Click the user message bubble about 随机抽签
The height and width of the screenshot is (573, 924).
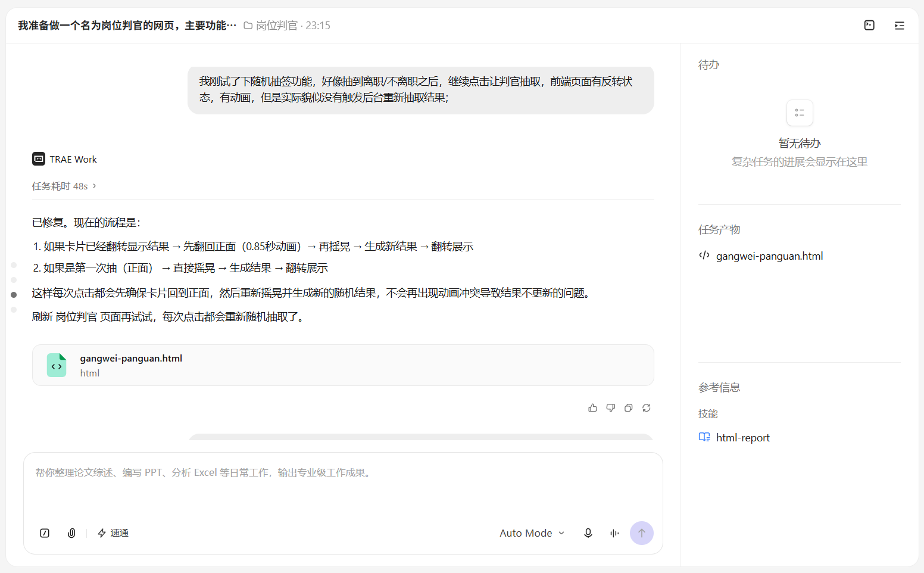pyautogui.click(x=421, y=90)
